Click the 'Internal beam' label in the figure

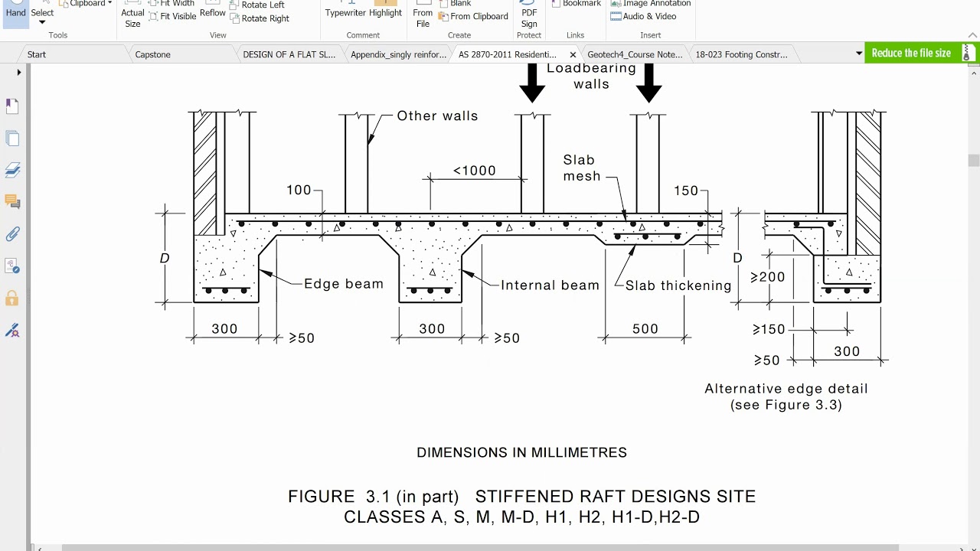[550, 285]
